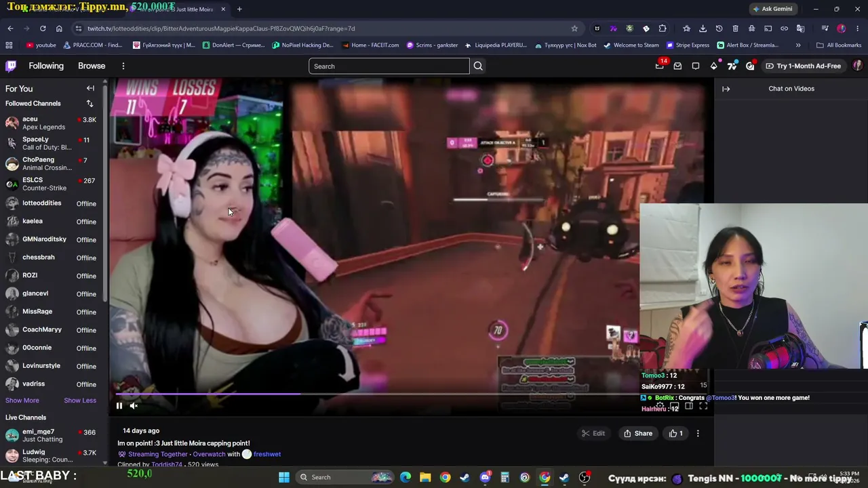The image size is (868, 488).
Task: Show hidden bookmarks overflow chevron
Action: pos(798,45)
